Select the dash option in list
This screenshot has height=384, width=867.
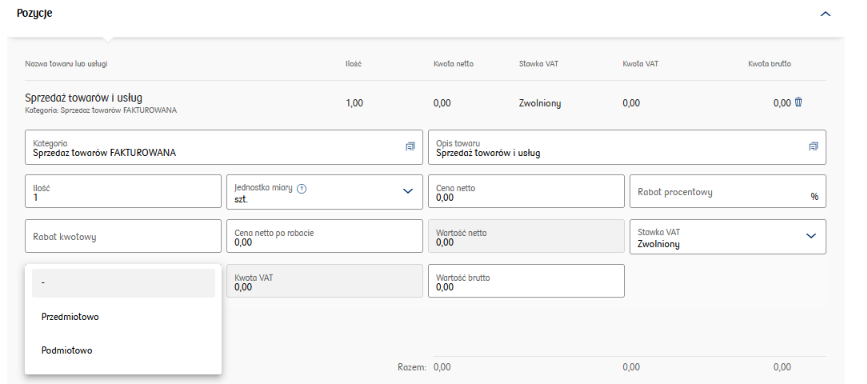click(123, 283)
